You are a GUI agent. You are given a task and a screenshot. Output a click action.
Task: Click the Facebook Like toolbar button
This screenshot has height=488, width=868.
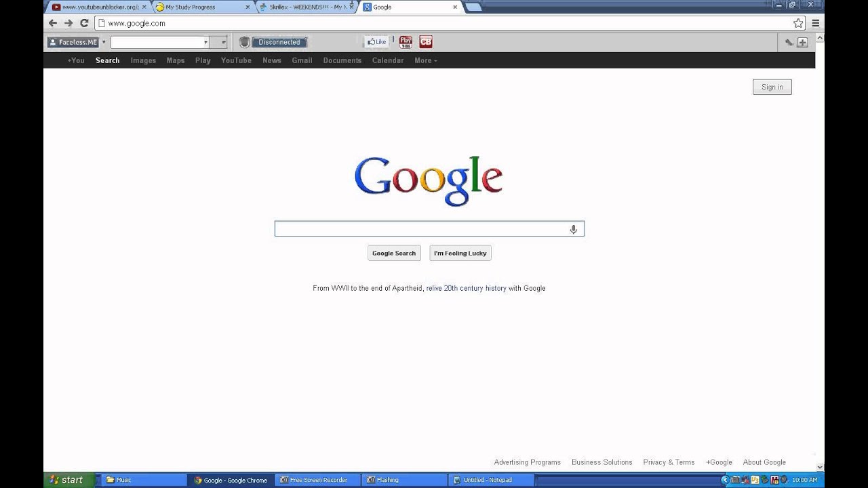(376, 42)
